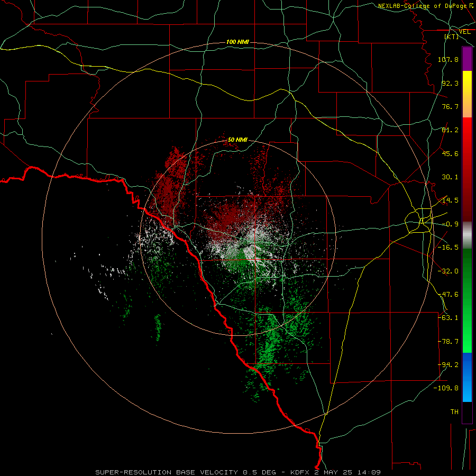The image size is (476, 476).
Task: Click the red segment of the color bar
Action: [467, 169]
